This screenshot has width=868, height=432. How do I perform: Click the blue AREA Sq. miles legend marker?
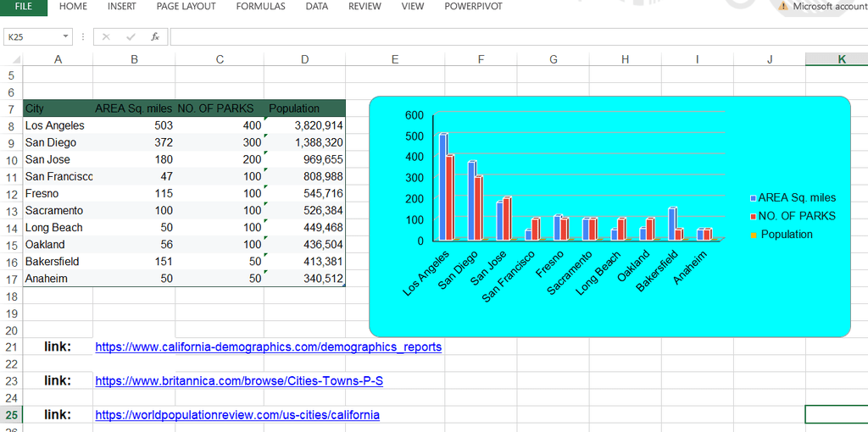[x=753, y=198]
